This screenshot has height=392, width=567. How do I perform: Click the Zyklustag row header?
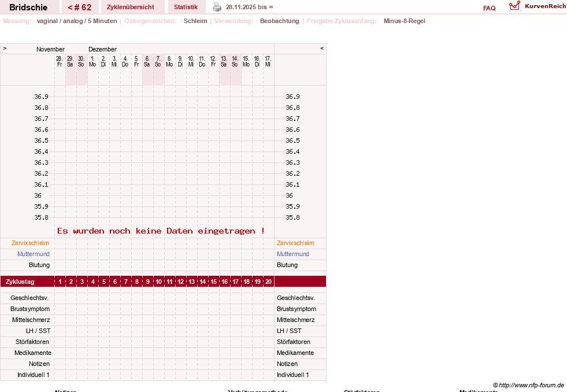(20, 282)
